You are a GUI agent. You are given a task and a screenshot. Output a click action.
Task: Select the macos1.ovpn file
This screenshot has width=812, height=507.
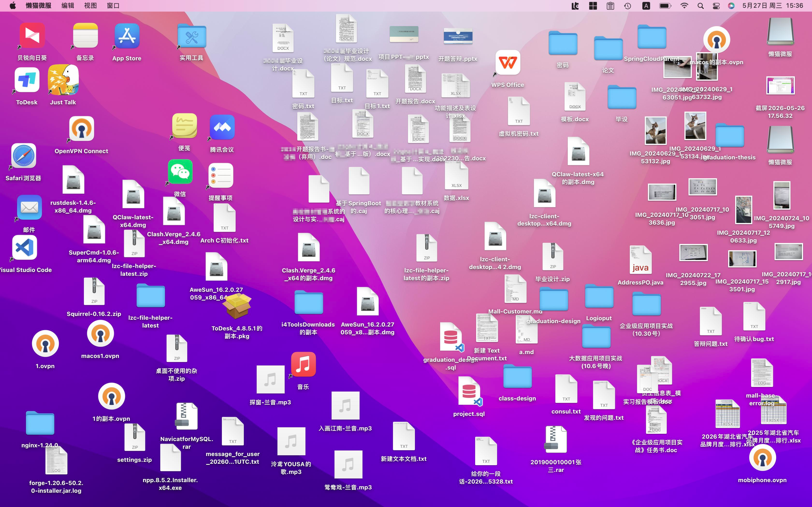(100, 334)
